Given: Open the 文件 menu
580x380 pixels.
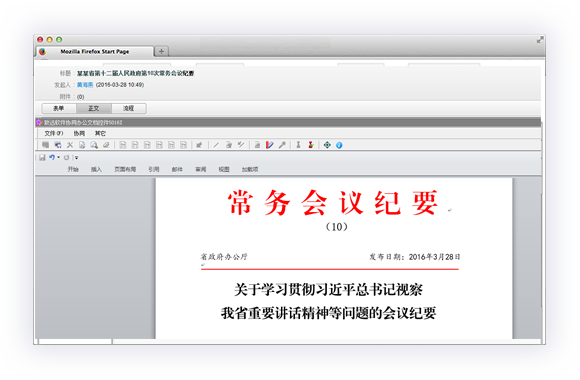Looking at the screenshot, I should point(54,133).
